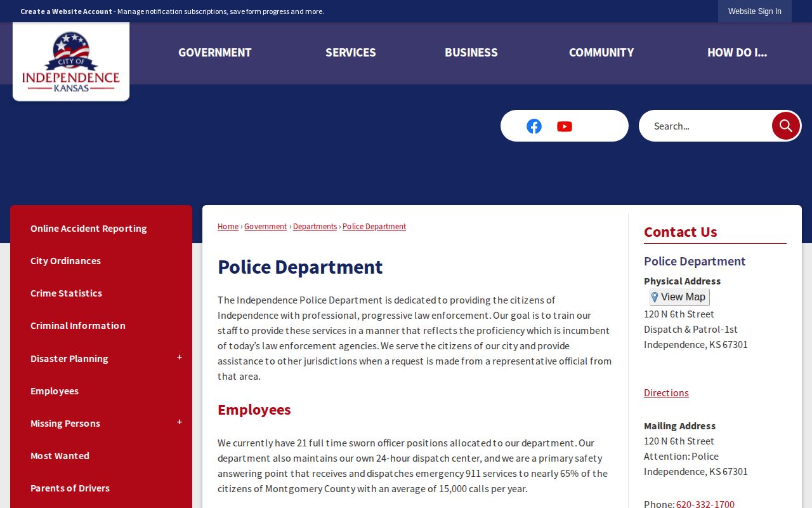Open the Services menu
The image size is (812, 508).
[x=351, y=53]
